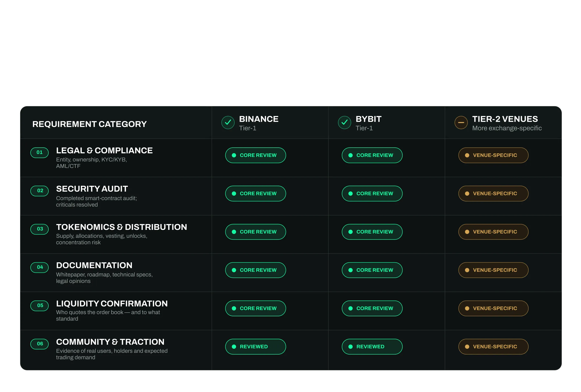The image size is (581, 392).
Task: Click the Bybit green checkmark icon
Action: (x=344, y=122)
